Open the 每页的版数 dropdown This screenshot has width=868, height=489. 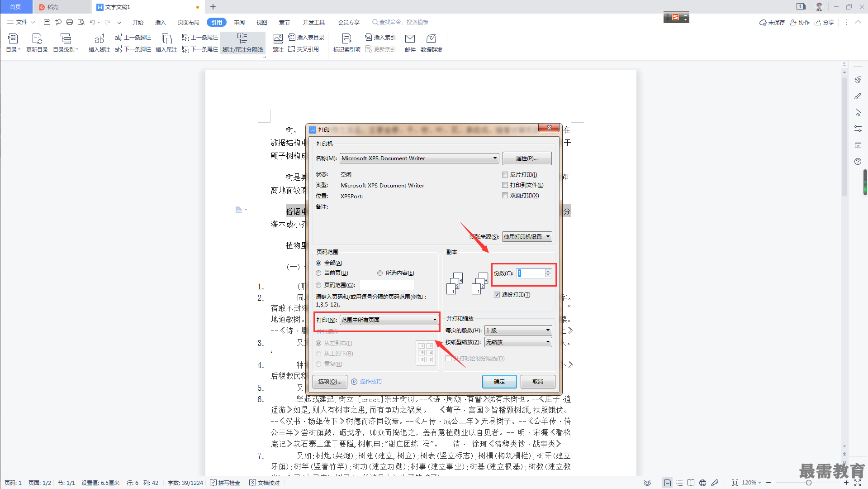(518, 331)
